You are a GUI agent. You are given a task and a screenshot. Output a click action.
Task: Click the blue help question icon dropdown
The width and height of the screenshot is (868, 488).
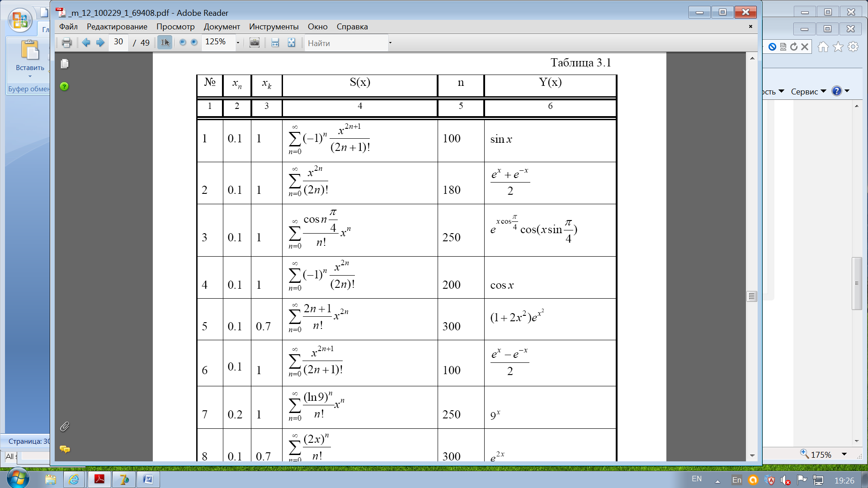[x=840, y=91]
